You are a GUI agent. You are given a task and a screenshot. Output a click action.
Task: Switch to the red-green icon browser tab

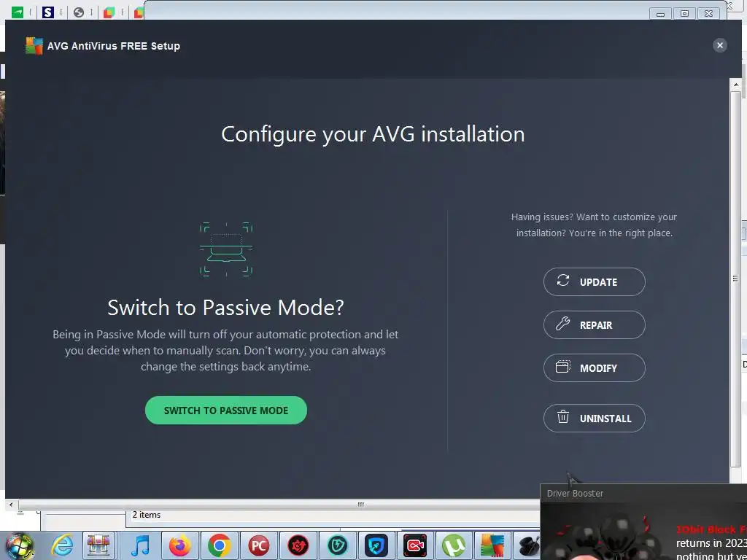[109, 12]
